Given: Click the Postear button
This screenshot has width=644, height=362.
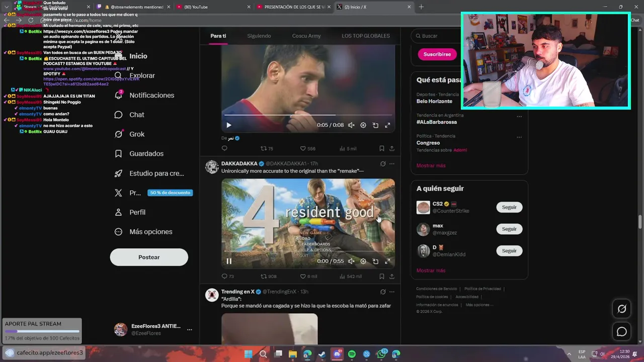Looking at the screenshot, I should 149,257.
